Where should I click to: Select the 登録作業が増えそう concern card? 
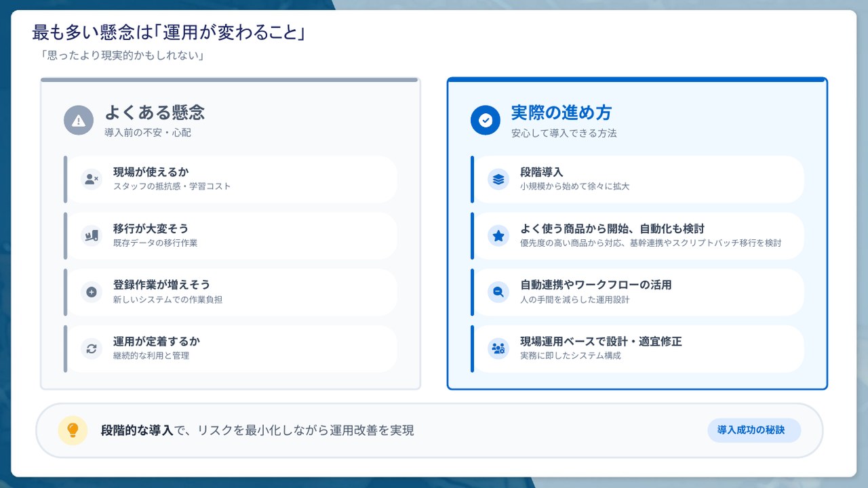231,292
